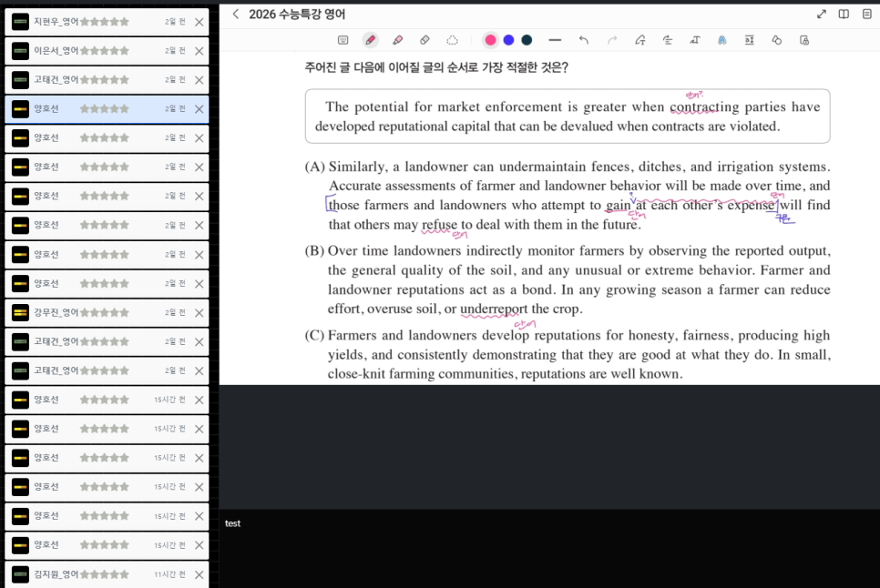Remove the 이은서_영어 entry

pos(200,50)
